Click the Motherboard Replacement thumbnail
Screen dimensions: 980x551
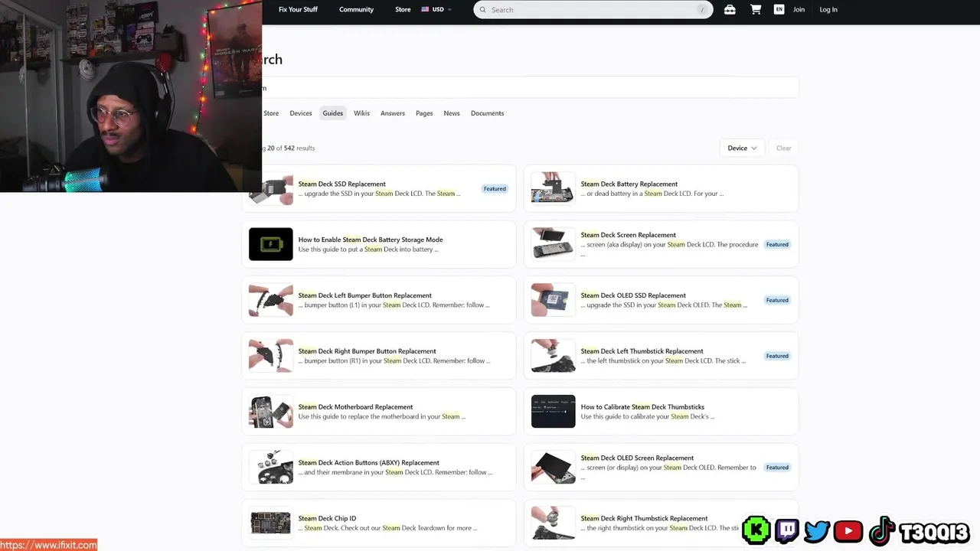pos(271,412)
